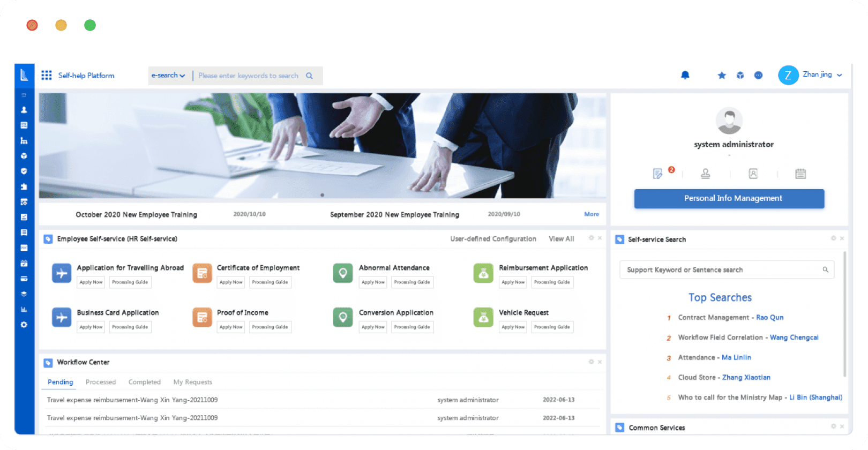Click the Certificate of Employment orange icon
Image resolution: width=868 pixels, height=450 pixels.
(202, 273)
